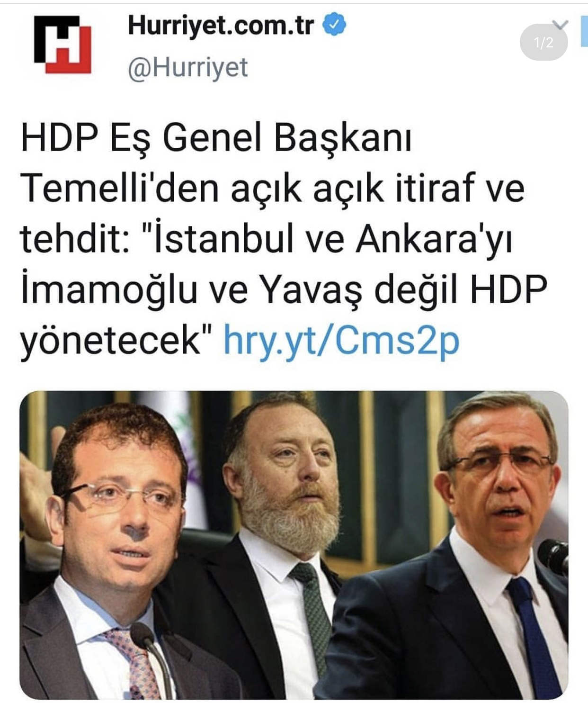Screen dimensions: 588x703
Task: Open the hry.yt/Cms2p link
Action: pos(341,340)
